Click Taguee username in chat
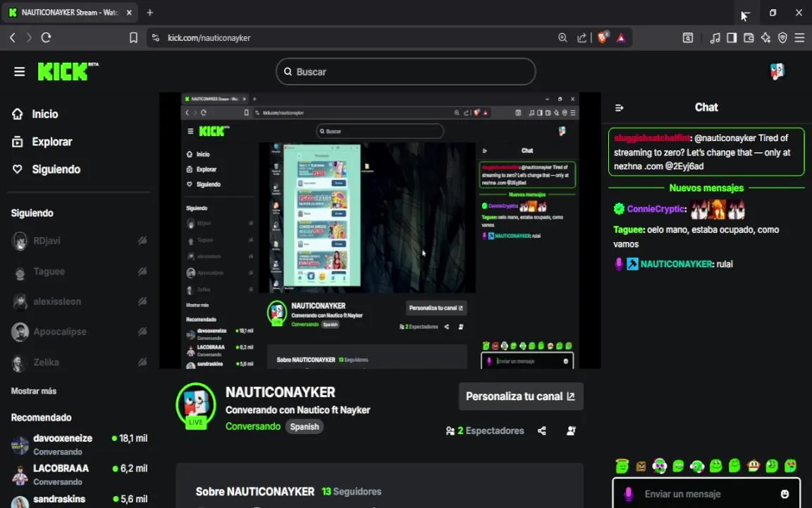812x508 pixels. [x=629, y=229]
